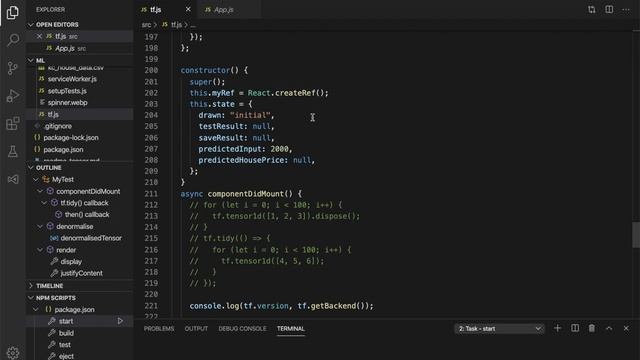Kill terminal with trash icon
The height and width of the screenshot is (360, 640).
click(x=591, y=328)
